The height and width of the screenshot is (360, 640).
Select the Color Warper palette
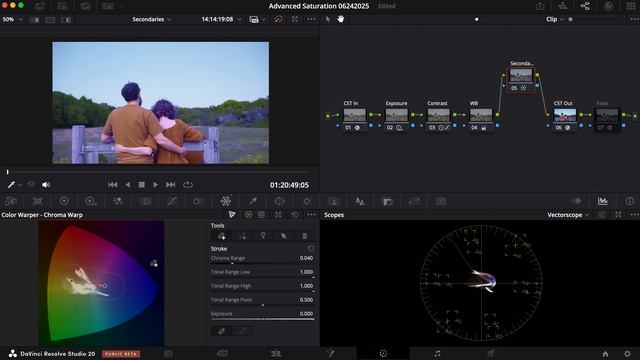point(225,201)
